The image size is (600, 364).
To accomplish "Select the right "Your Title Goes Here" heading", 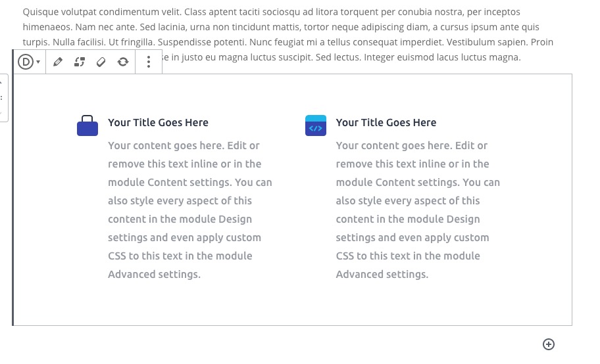I will [x=386, y=122].
